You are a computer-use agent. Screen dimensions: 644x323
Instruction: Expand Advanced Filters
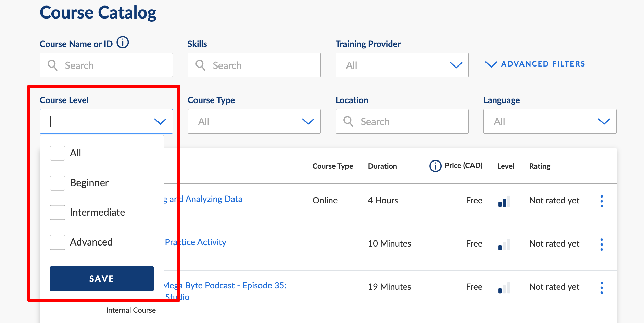[535, 64]
